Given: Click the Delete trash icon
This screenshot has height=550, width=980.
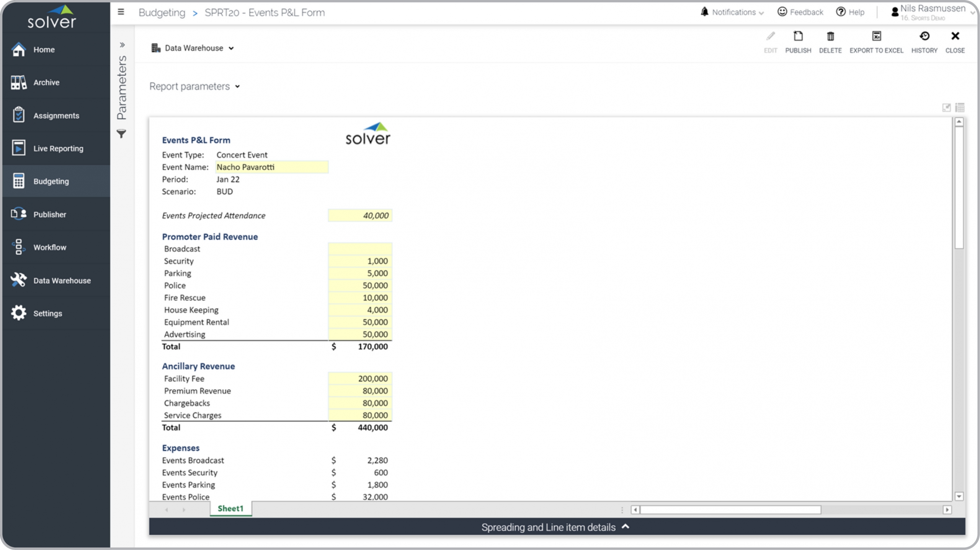Looking at the screenshot, I should pyautogui.click(x=830, y=37).
